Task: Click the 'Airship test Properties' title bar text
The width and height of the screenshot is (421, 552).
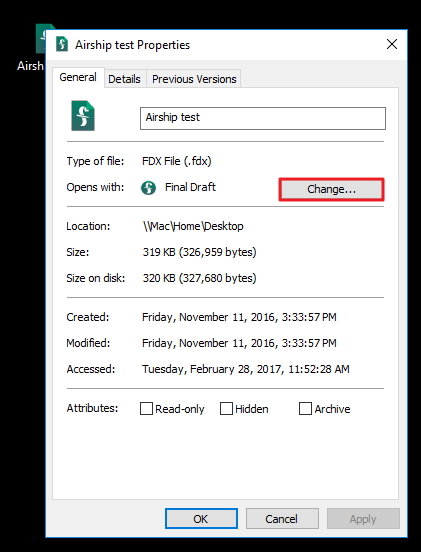Action: pyautogui.click(x=132, y=45)
